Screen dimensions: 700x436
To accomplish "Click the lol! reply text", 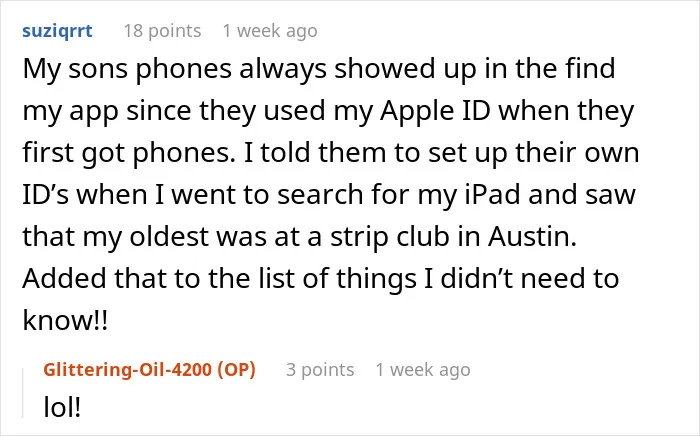I will [x=62, y=407].
